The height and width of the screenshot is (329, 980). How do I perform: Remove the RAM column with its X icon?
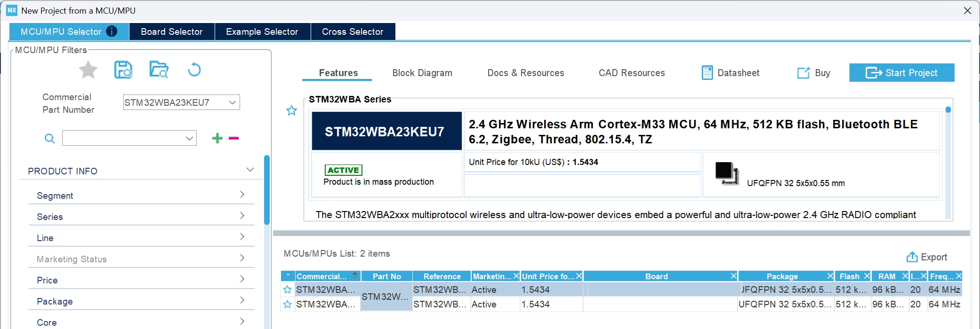click(x=905, y=276)
